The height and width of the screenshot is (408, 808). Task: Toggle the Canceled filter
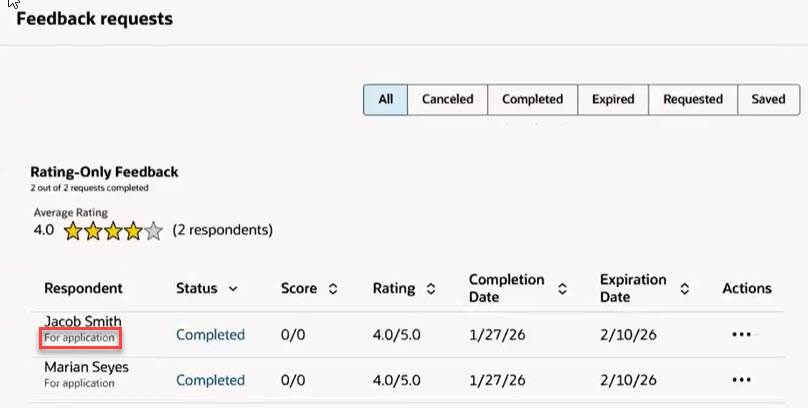click(447, 99)
